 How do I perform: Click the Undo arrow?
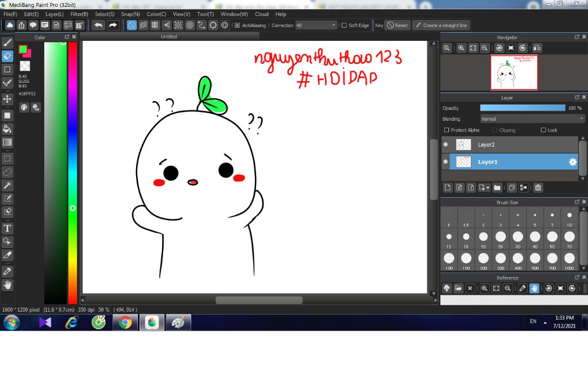tap(98, 25)
